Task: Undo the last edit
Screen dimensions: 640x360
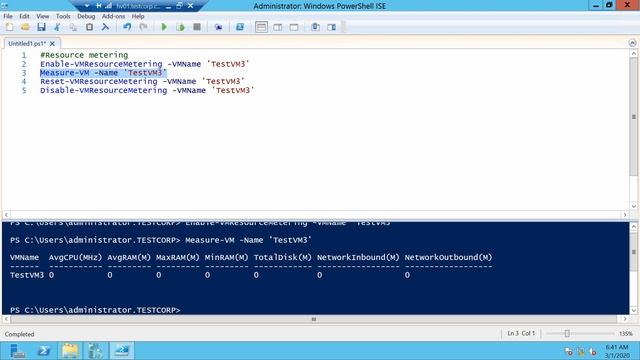Action: [127, 27]
